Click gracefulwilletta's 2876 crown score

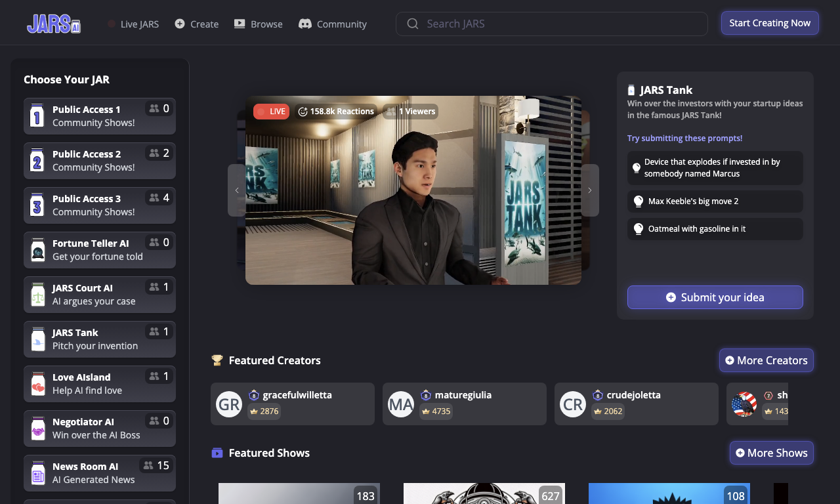pos(264,411)
